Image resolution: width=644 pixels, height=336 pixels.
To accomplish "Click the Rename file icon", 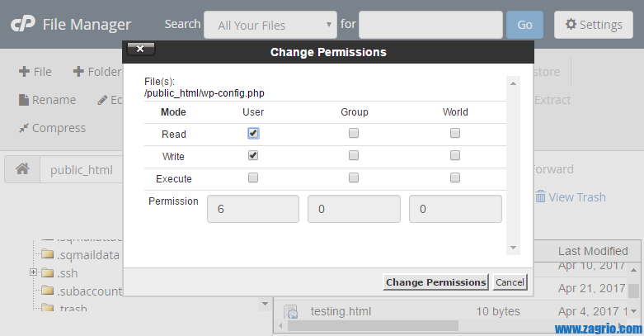I will click(24, 100).
